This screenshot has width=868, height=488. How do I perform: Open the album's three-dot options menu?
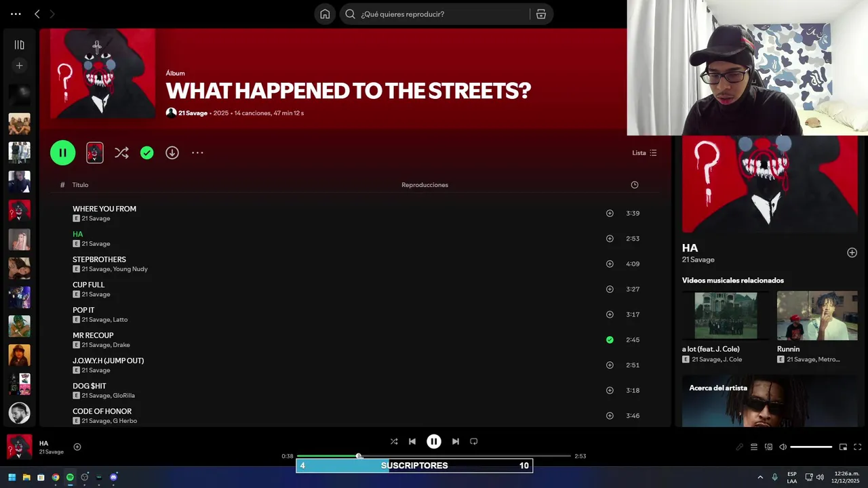tap(197, 153)
